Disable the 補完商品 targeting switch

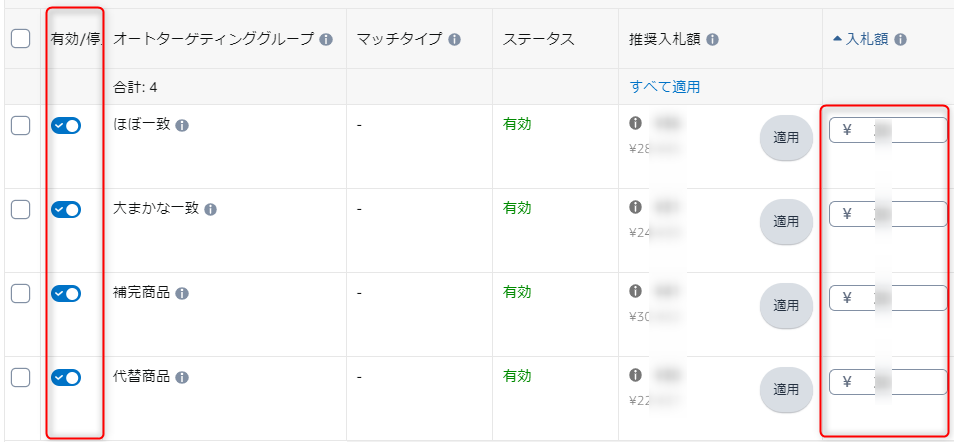(x=66, y=293)
